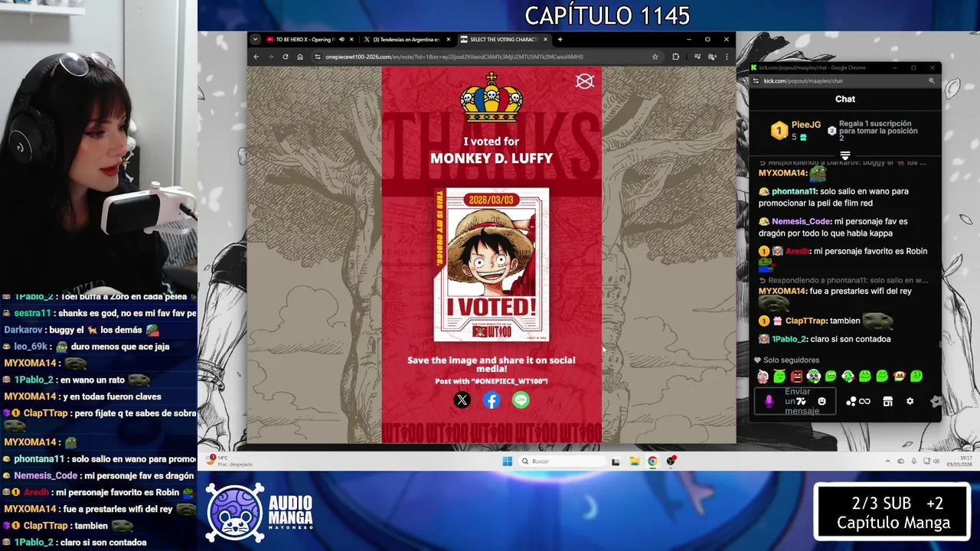This screenshot has height=551, width=980.
Task: Bookmark the voting page with the star
Action: pyautogui.click(x=655, y=57)
